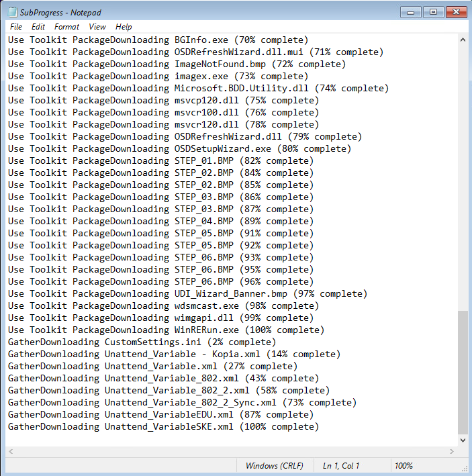Click the UDI_Wizard_Banner.bmp (97% complete) line
The width and height of the screenshot is (472, 476).
188,294
